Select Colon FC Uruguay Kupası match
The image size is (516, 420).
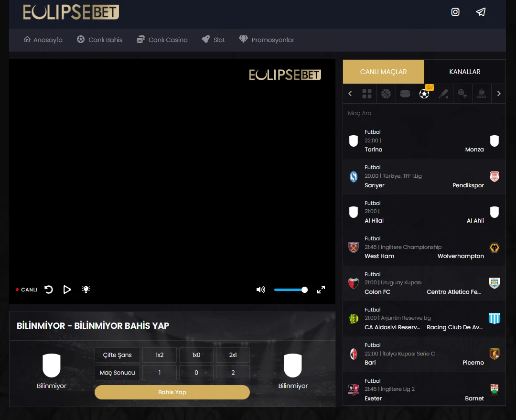(x=424, y=283)
